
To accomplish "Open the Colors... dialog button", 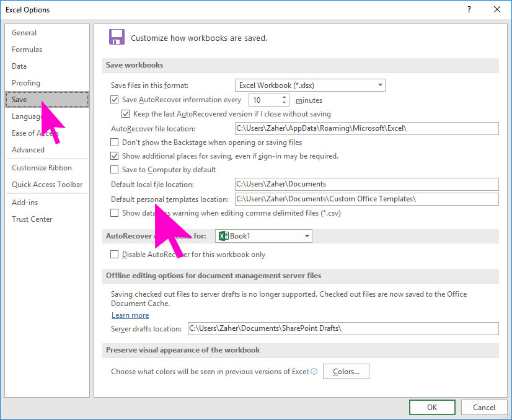I will point(346,372).
